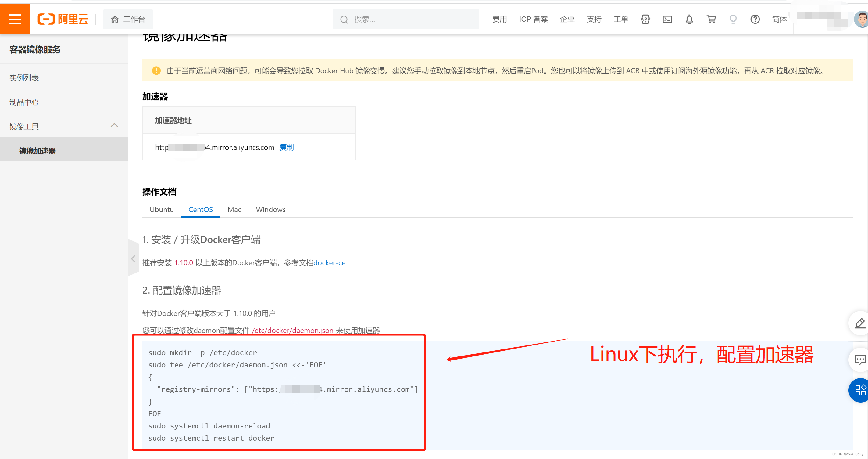Switch to the Windows tab

270,209
